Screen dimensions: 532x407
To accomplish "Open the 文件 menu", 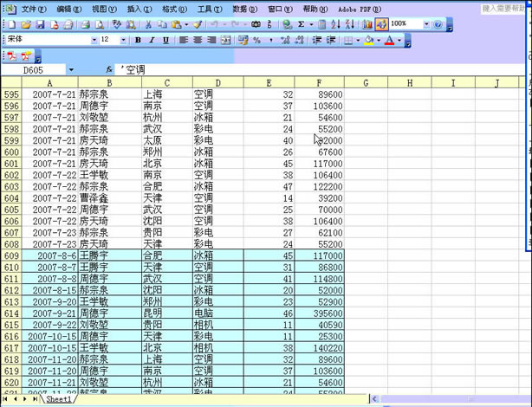I will point(34,10).
